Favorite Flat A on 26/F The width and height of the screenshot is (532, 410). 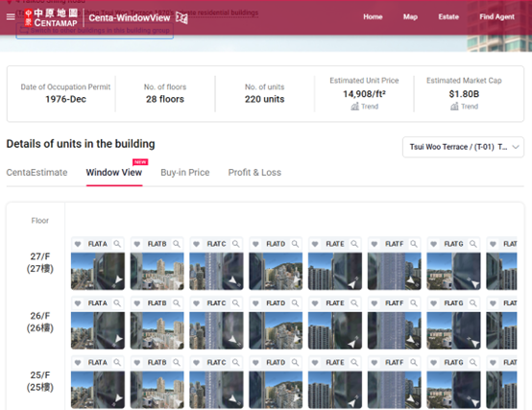78,303
